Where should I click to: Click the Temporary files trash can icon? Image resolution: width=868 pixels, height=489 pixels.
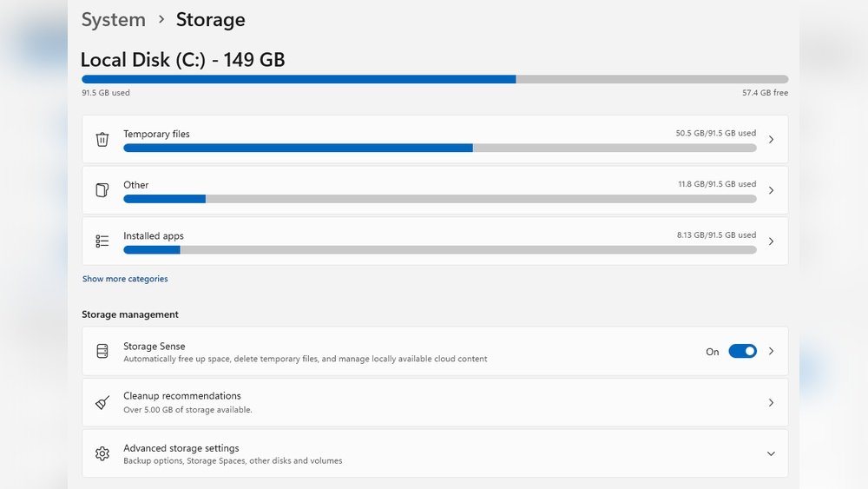[x=102, y=139]
